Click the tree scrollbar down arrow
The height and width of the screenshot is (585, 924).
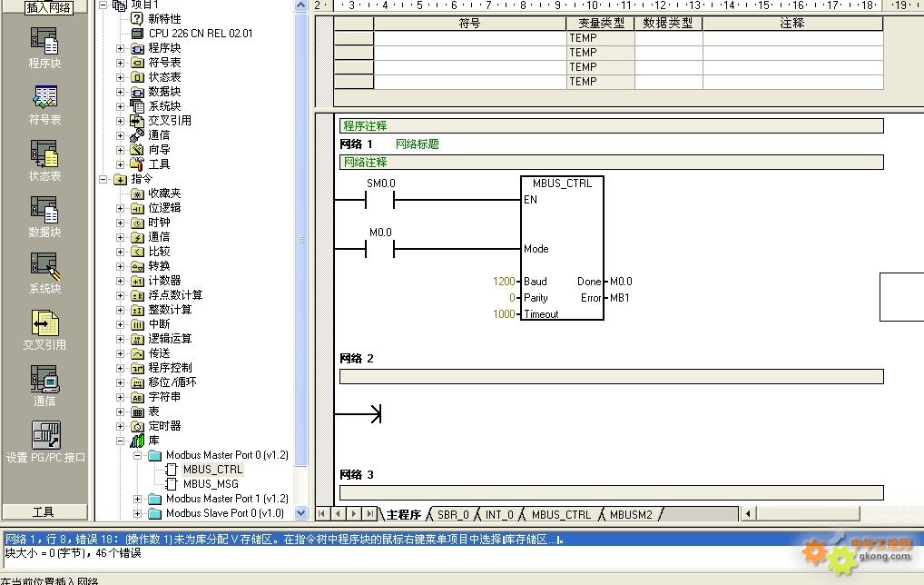click(301, 513)
